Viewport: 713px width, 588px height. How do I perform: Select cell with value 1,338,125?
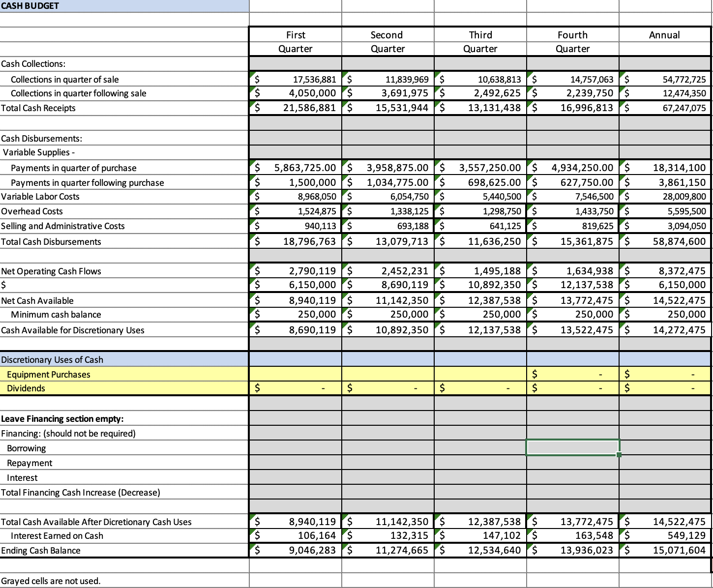(388, 211)
